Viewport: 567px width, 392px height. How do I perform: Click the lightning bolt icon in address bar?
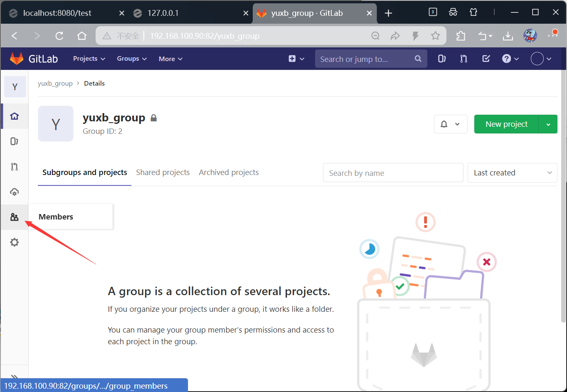pos(415,36)
